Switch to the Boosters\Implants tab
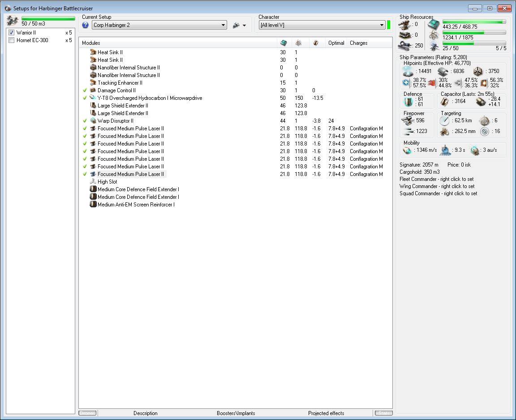Screen dimensions: 516x420 (x=236, y=413)
